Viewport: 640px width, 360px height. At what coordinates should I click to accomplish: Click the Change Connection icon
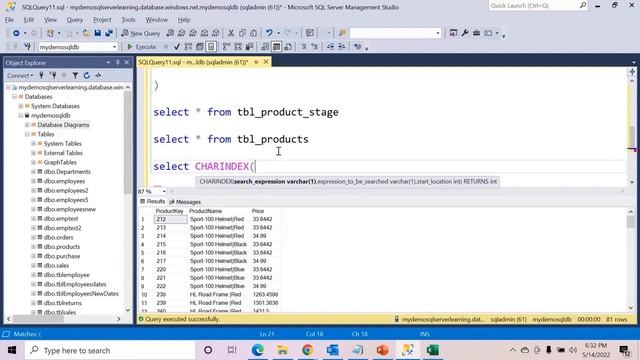click(27, 47)
